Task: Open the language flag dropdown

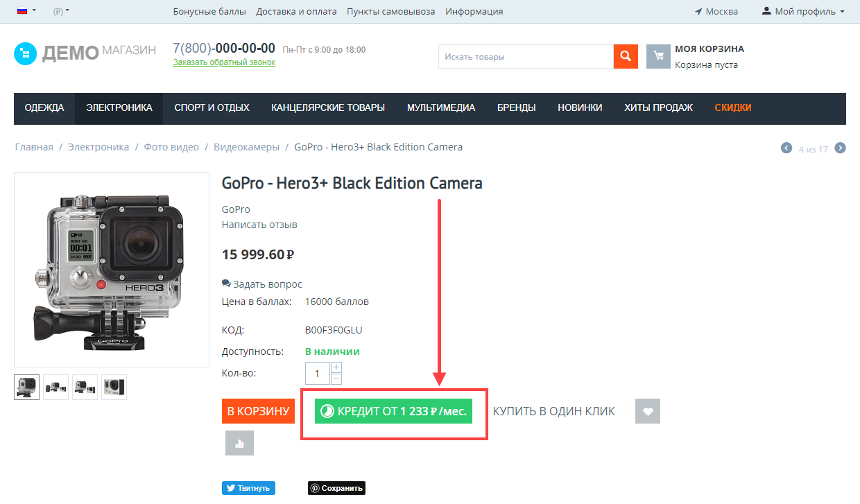Action: pyautogui.click(x=26, y=11)
